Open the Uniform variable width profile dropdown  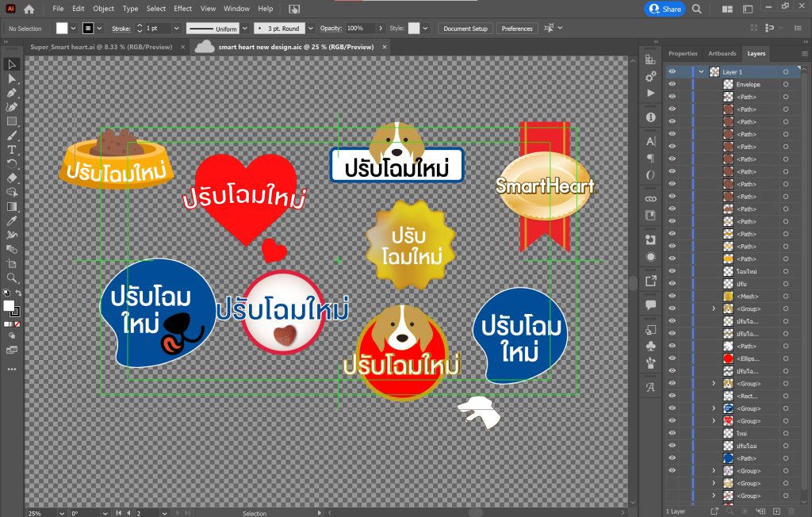tap(245, 29)
